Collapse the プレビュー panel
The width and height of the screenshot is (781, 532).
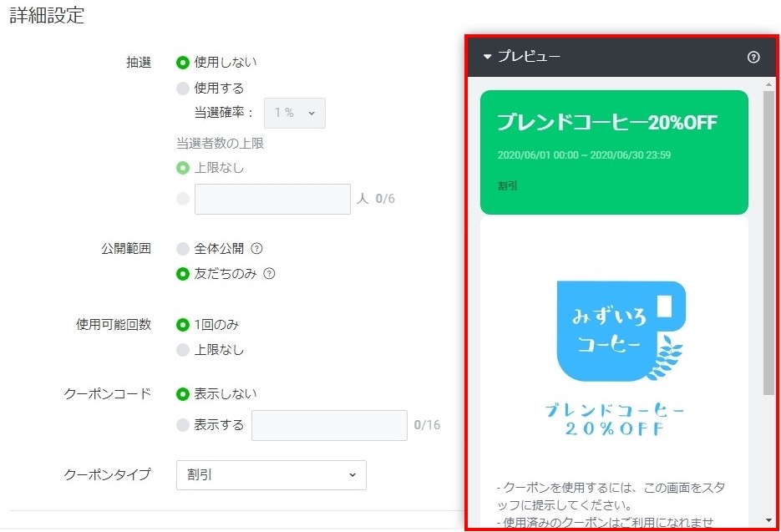[486, 58]
